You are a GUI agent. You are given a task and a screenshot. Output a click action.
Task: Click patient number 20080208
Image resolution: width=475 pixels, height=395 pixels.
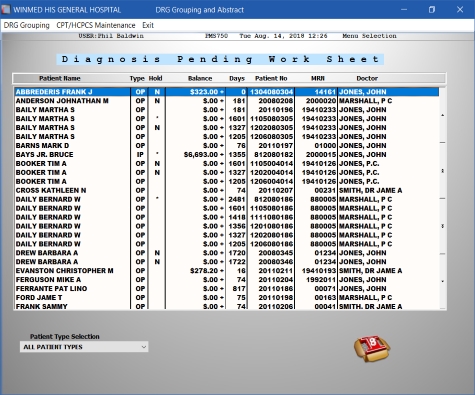(x=276, y=101)
